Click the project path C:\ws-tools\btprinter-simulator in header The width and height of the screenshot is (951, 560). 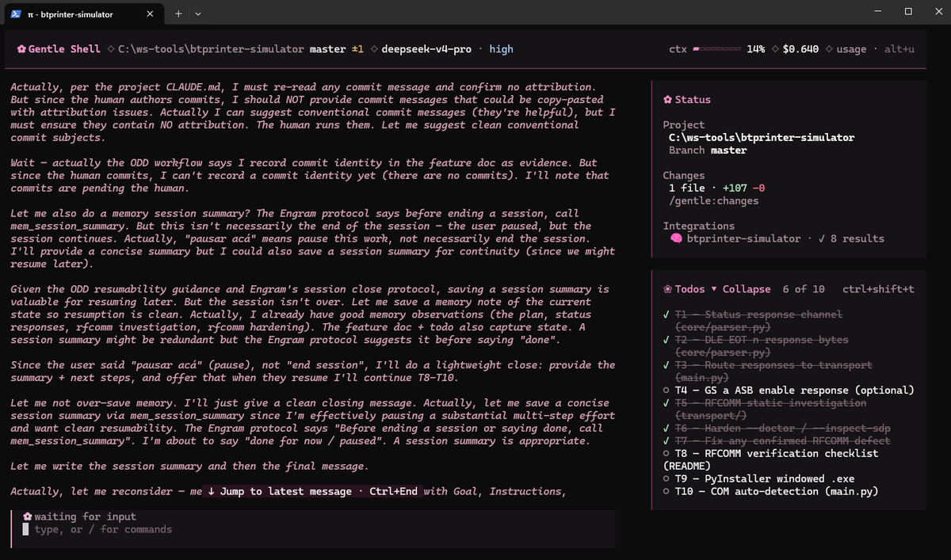(211, 49)
